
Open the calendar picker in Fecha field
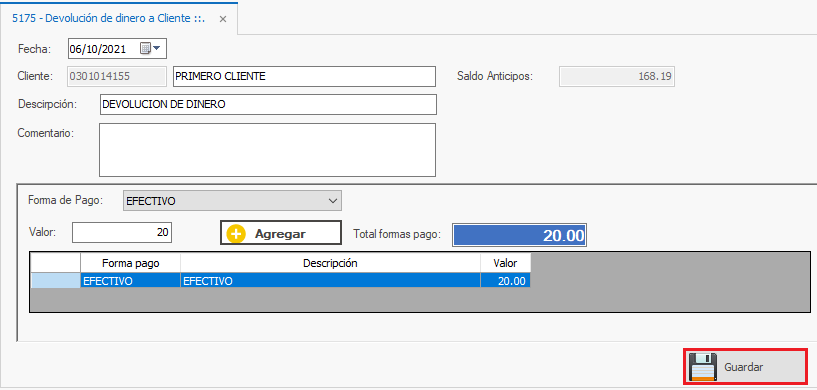[x=145, y=48]
